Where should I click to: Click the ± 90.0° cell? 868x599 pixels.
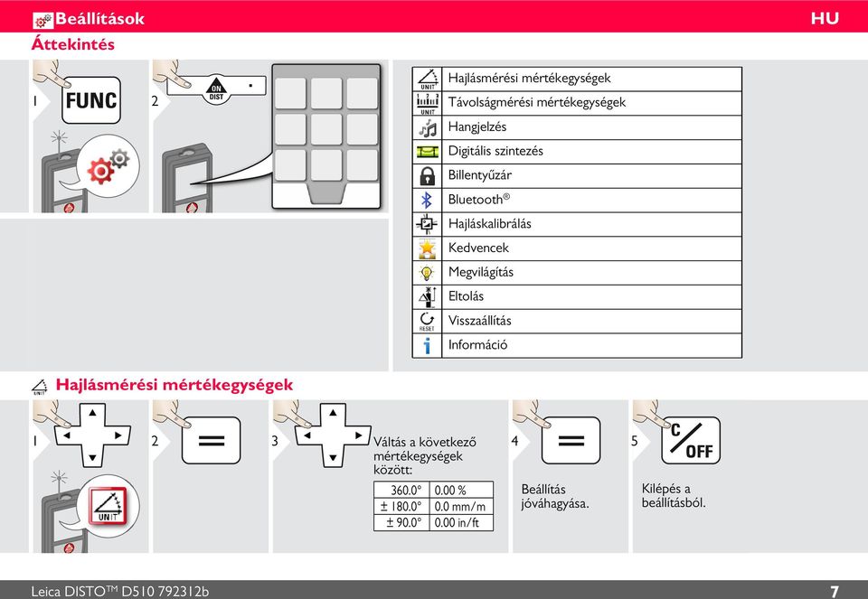(403, 522)
